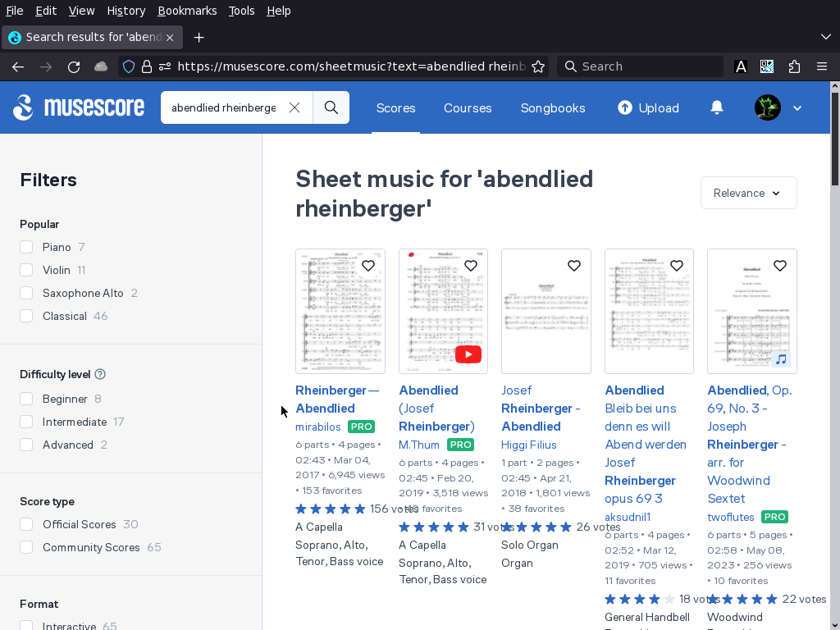Screen dimensions: 840x630
Task: Open the View menu
Action: coord(81,11)
